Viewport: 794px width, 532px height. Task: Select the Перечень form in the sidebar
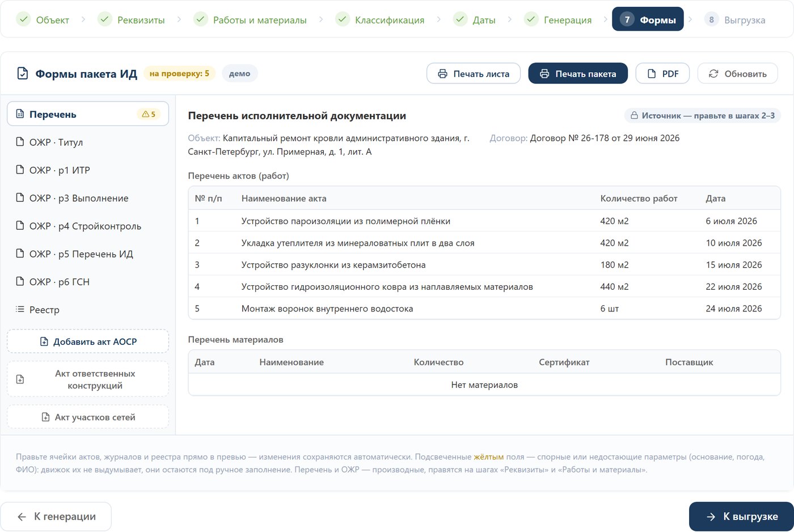point(88,114)
